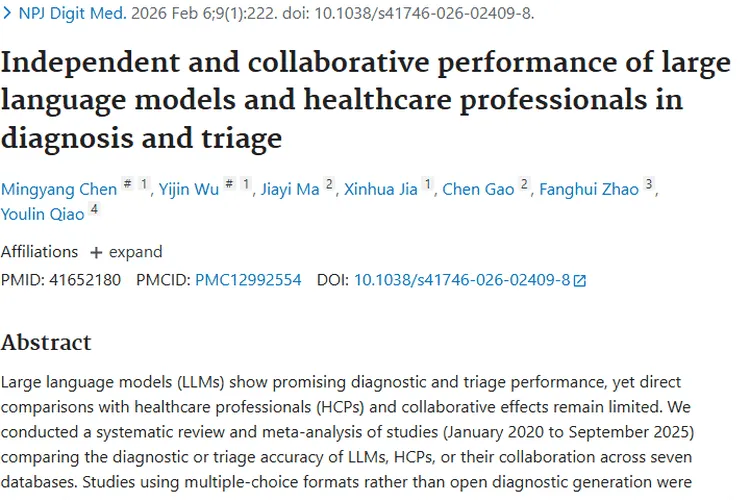Select author Jiayi Ma
The width and height of the screenshot is (750, 500).
[290, 190]
